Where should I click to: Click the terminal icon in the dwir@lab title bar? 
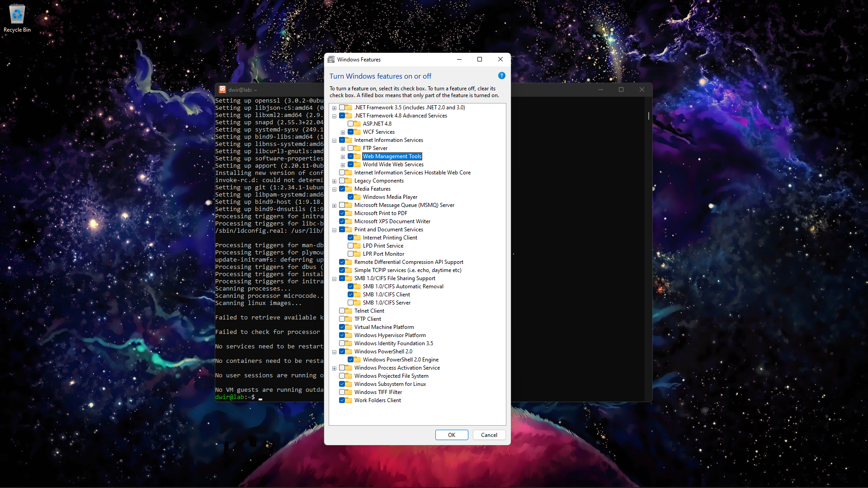(x=222, y=89)
